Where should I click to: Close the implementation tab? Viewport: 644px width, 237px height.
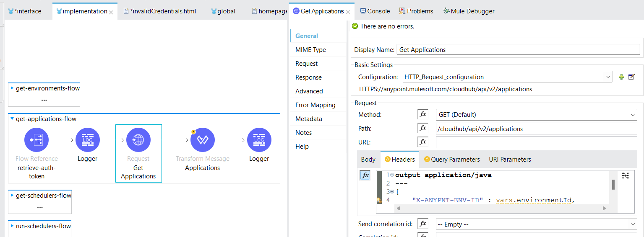[111, 12]
